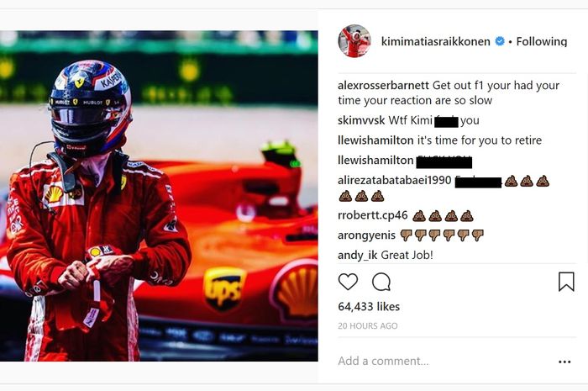The image size is (588, 391).
Task: Like the post with heart icon
Action: coord(348,282)
